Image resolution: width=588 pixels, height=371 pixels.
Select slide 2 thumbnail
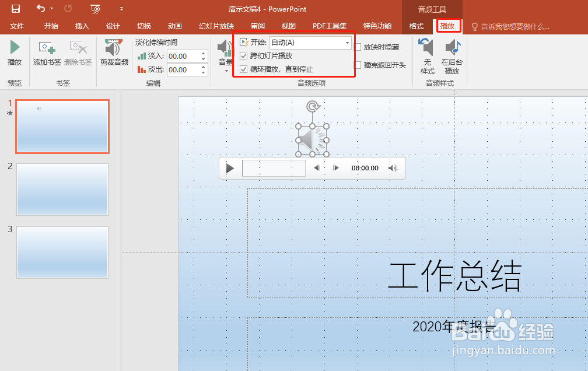(x=62, y=190)
